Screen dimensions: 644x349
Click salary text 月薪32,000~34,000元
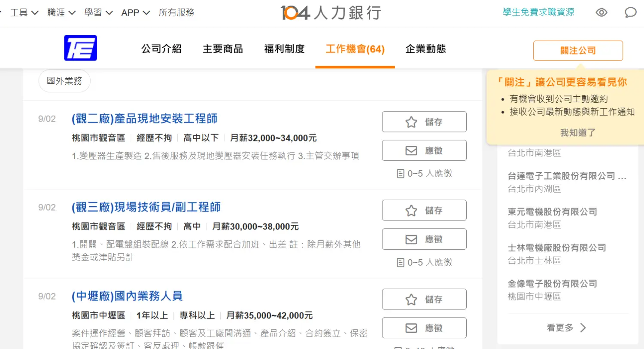[x=273, y=138]
